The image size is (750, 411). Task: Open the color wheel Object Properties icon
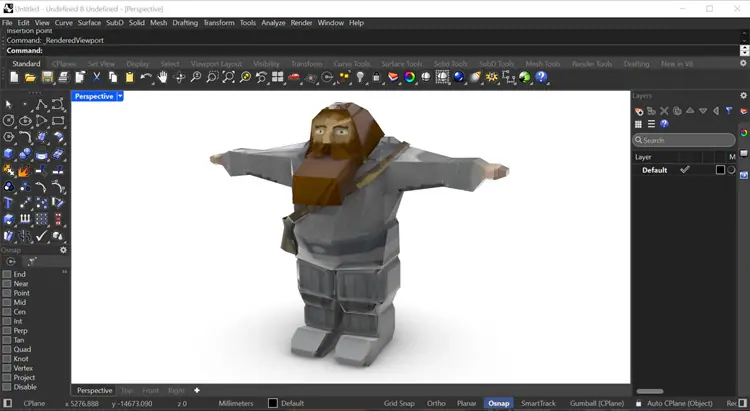tap(409, 77)
